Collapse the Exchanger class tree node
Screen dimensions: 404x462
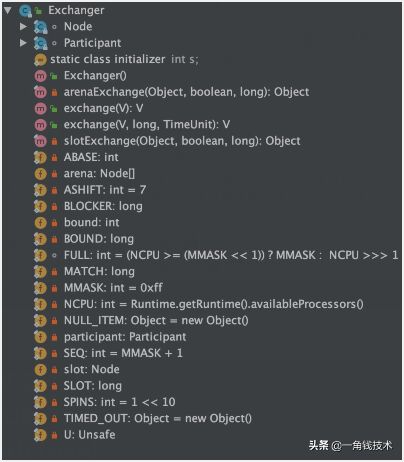tap(8, 10)
